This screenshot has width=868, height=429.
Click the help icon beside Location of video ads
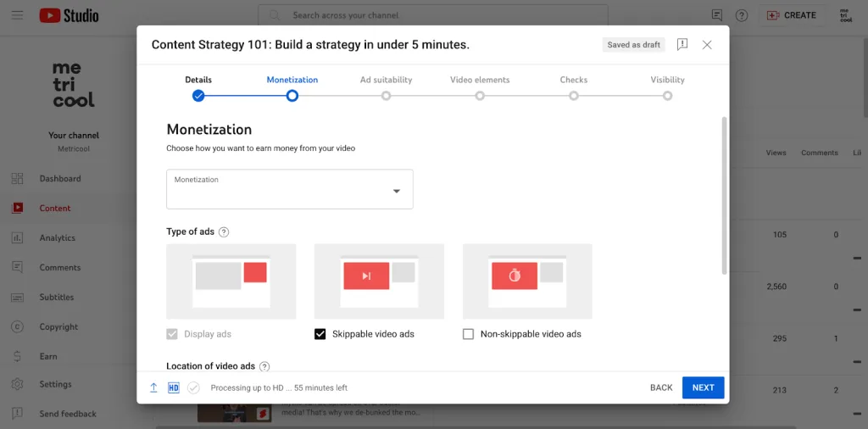tap(264, 366)
